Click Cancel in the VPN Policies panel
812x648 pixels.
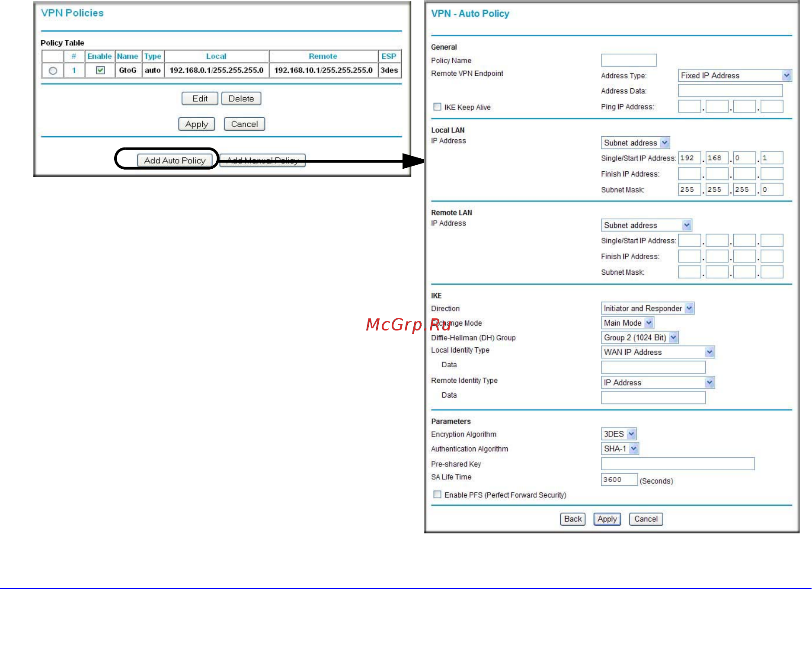(x=244, y=124)
